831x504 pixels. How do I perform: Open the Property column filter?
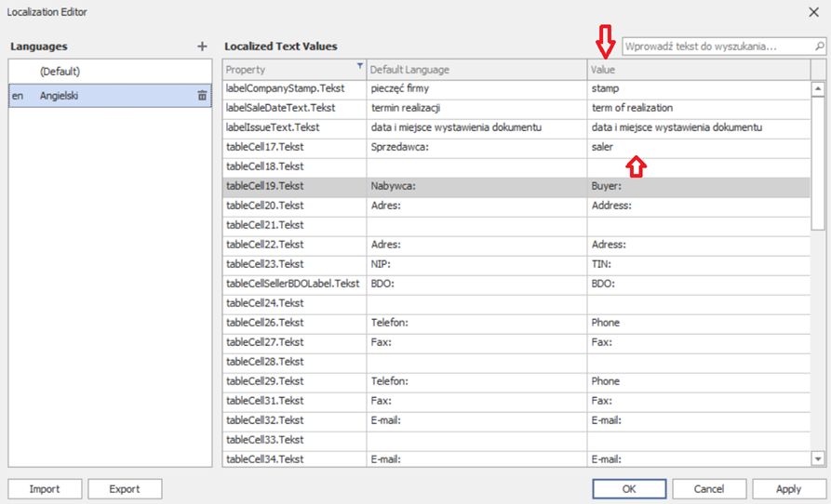tap(360, 68)
